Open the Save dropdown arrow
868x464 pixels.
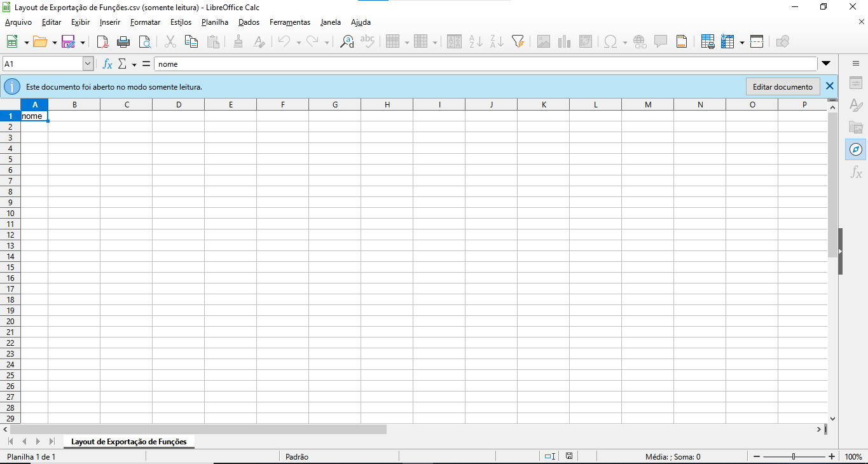[x=83, y=43]
